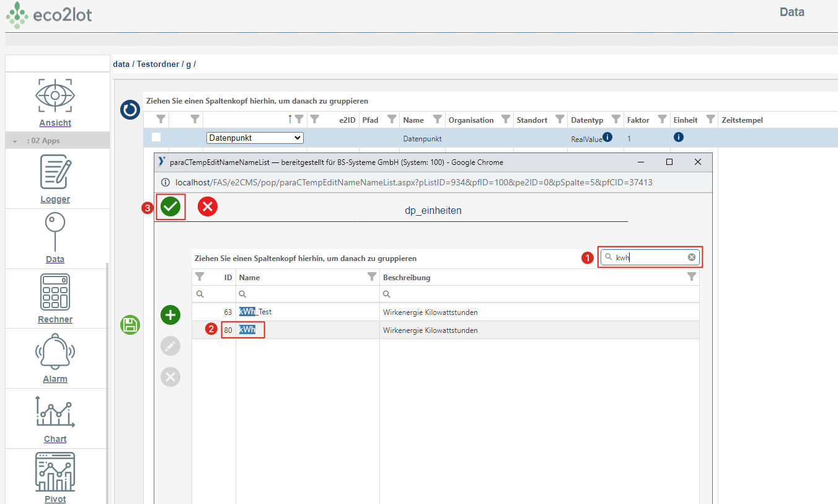
Task: Open the filter for the Einheit column
Action: 711,120
